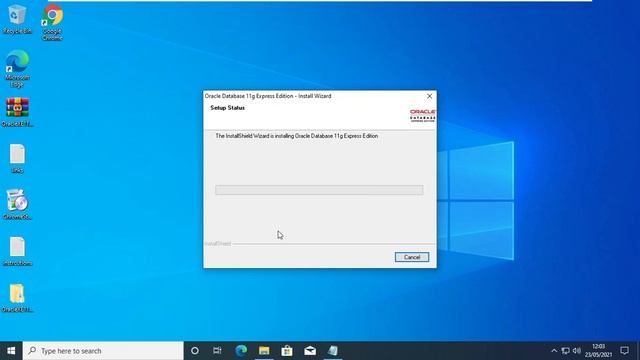
Task: Open Mail app from taskbar
Action: tap(310, 351)
